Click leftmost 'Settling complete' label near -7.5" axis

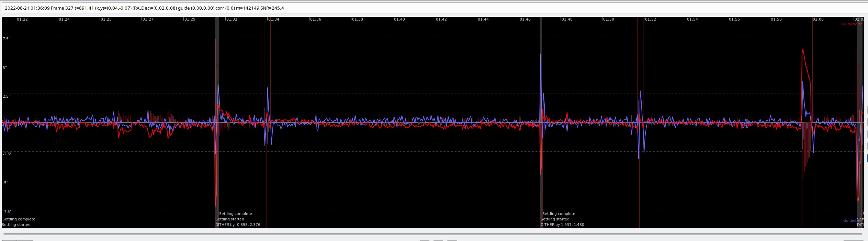tap(19, 219)
